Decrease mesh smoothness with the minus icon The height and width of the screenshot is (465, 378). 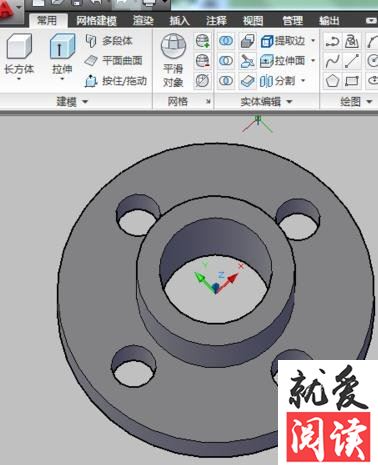tap(202, 61)
